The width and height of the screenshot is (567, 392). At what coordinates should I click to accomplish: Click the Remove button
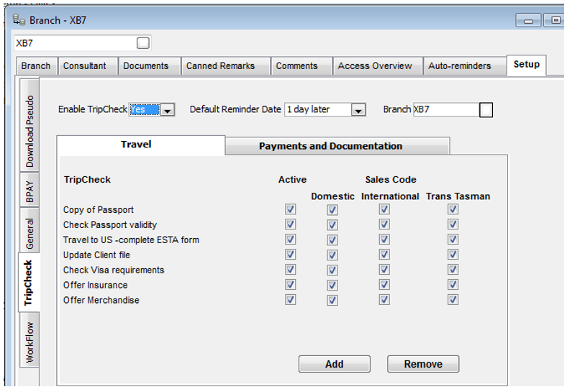(423, 364)
